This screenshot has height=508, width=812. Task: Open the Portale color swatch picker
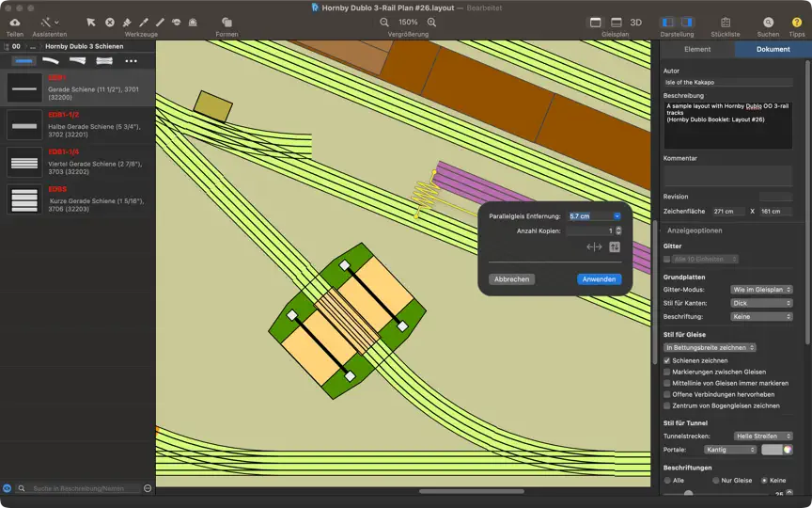pyautogui.click(x=777, y=450)
